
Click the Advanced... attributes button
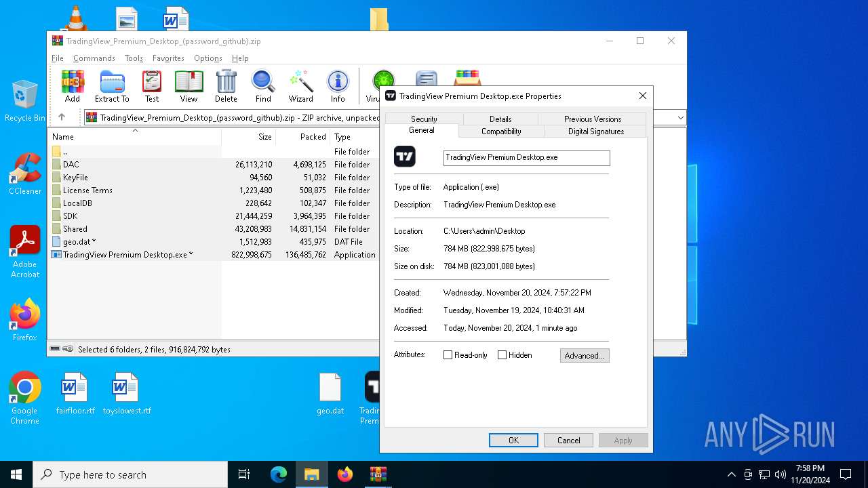coord(585,355)
